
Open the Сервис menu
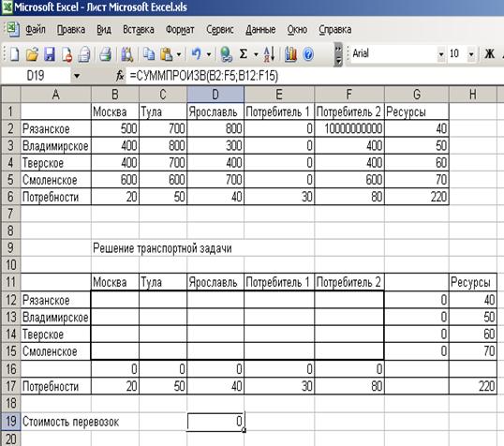pos(220,30)
